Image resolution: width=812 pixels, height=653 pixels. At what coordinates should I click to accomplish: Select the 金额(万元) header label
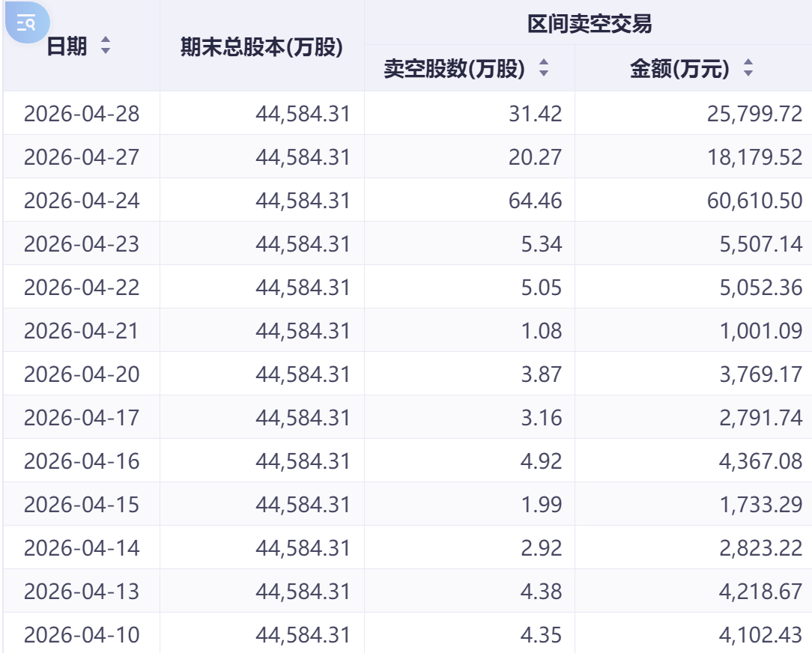pos(679,69)
